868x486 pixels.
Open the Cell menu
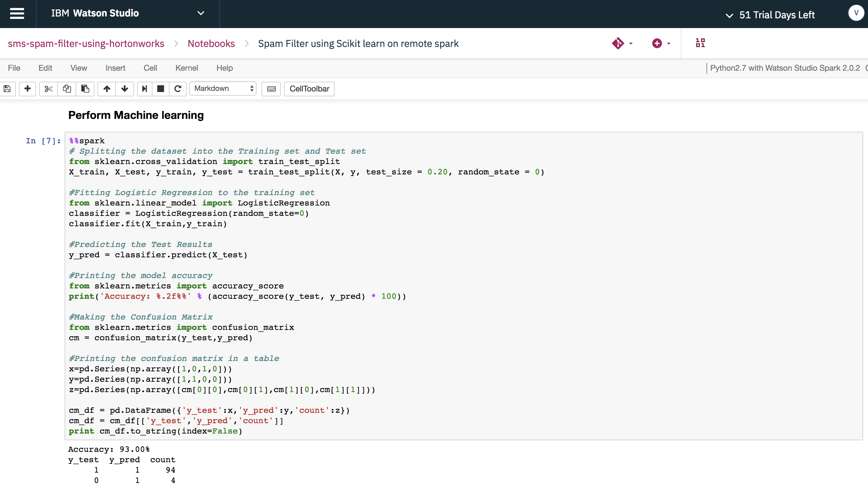coord(150,68)
